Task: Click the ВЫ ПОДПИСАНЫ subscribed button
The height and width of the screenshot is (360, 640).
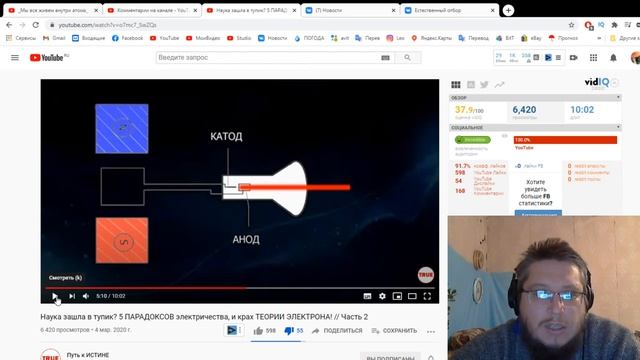Action: click(x=390, y=358)
